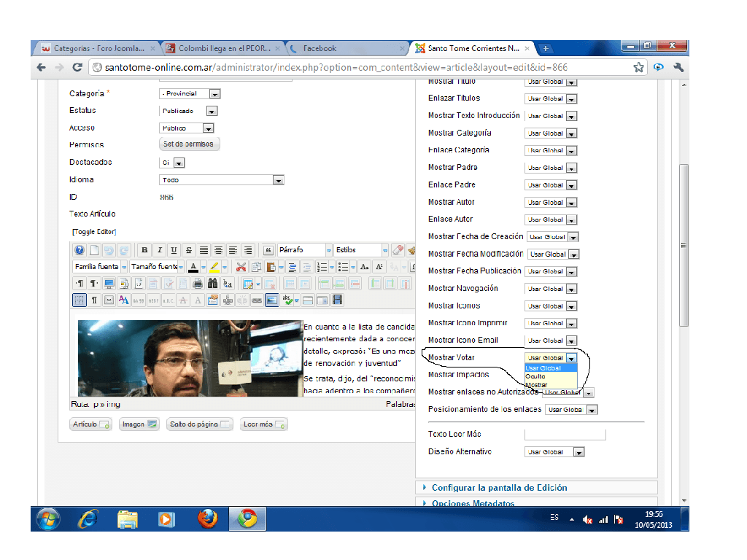
Task: Insert a bulleted list
Action: point(343,267)
